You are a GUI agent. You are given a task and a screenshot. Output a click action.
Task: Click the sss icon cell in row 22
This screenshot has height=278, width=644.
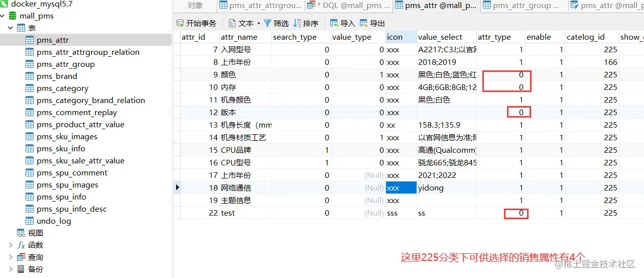[x=401, y=213]
